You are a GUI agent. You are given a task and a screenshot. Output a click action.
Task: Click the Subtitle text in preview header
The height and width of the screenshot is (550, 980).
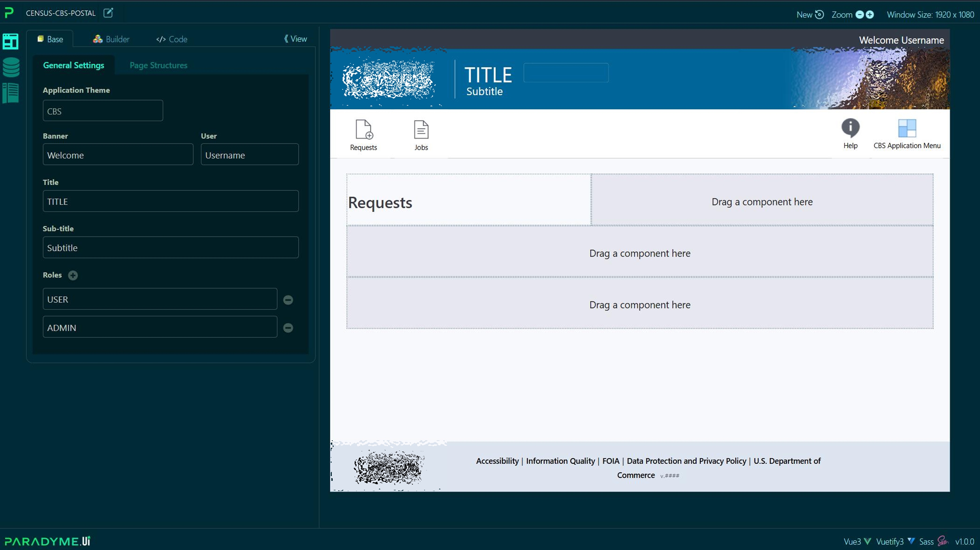pos(484,91)
